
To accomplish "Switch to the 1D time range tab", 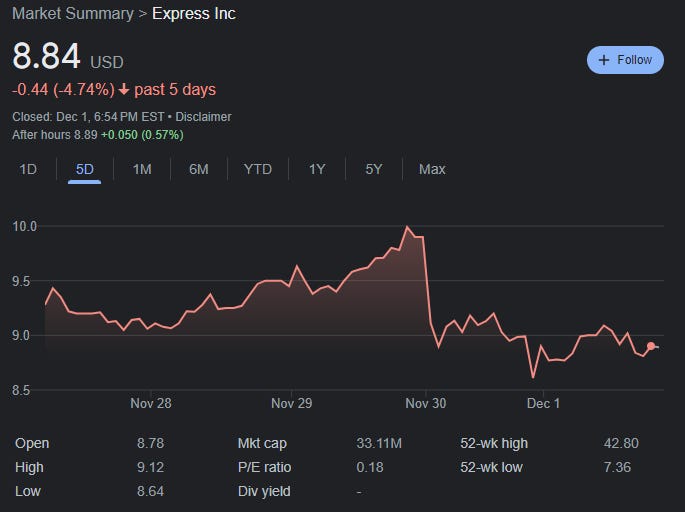I will 28,169.
